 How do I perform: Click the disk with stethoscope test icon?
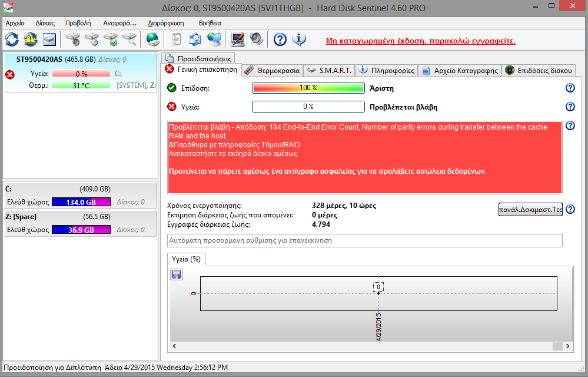(x=73, y=39)
